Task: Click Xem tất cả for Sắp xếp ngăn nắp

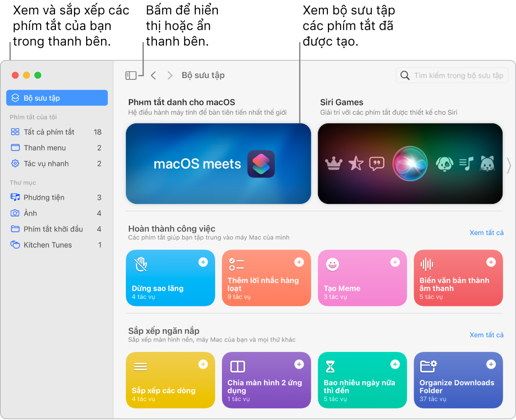Action: [x=486, y=335]
